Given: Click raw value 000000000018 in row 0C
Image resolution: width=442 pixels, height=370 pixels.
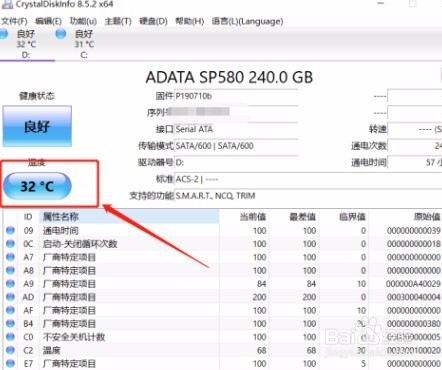Looking at the screenshot, I should (414, 244).
